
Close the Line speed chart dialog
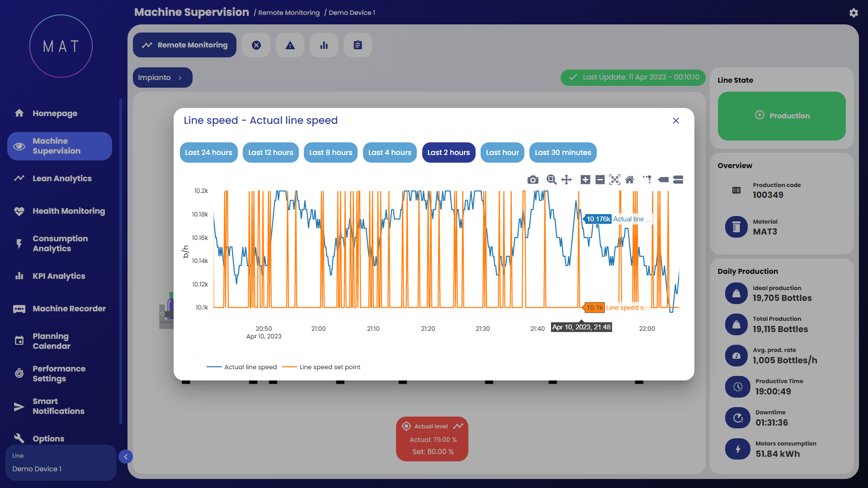[676, 121]
